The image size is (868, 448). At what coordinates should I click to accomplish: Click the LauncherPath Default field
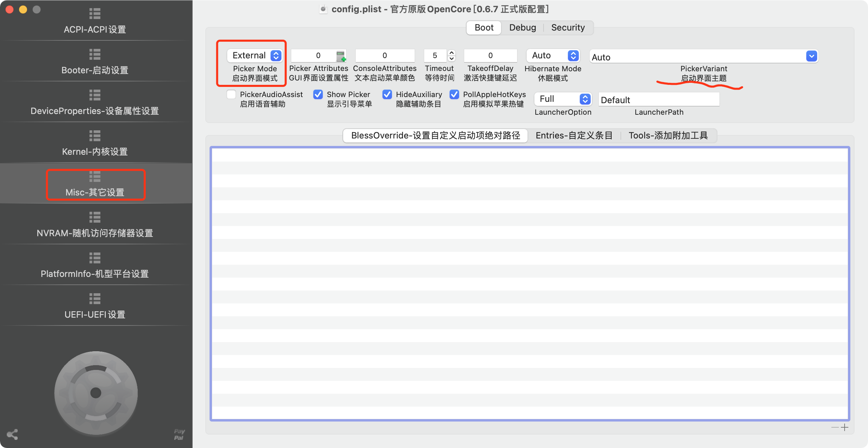pos(659,99)
